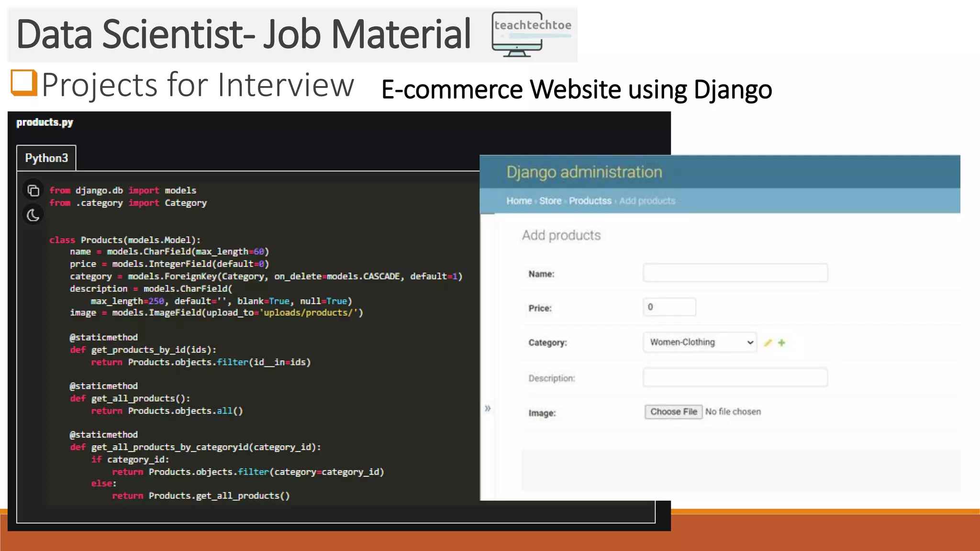This screenshot has height=551, width=980.
Task: Click the 'return Products.get_all_products()' line
Action: (201, 496)
